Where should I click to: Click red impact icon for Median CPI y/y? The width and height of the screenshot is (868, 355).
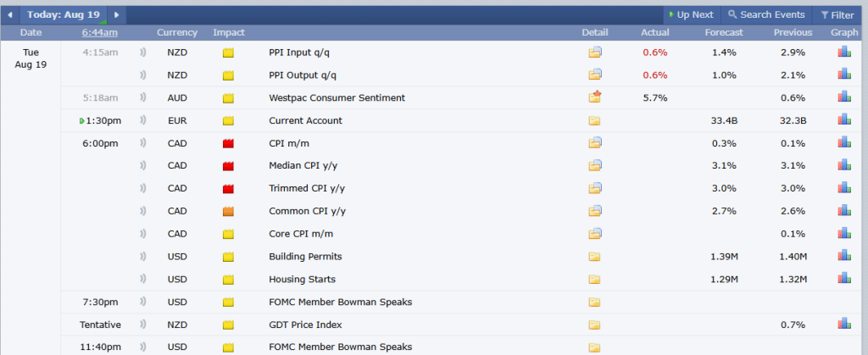tap(228, 166)
